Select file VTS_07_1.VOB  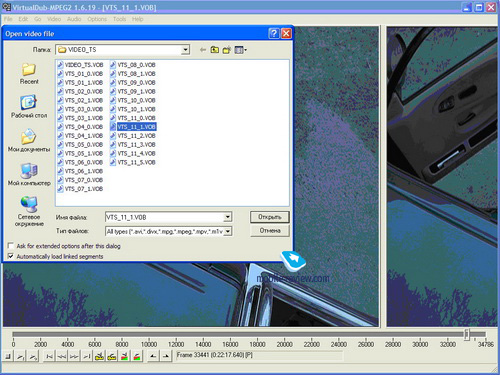[80, 189]
